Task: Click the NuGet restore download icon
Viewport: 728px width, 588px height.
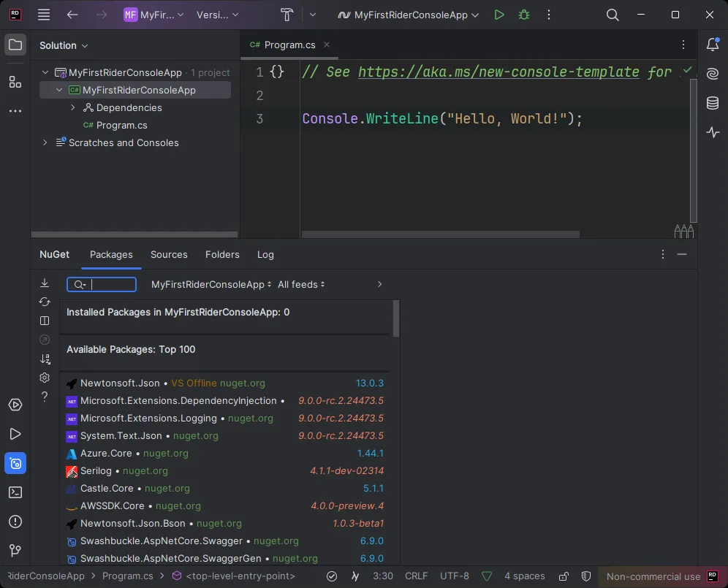Action: (x=45, y=283)
